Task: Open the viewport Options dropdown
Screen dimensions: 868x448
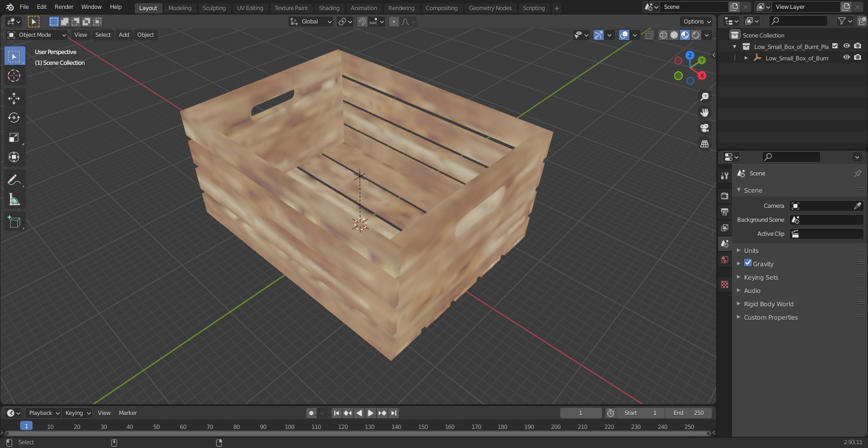Action: pyautogui.click(x=698, y=22)
